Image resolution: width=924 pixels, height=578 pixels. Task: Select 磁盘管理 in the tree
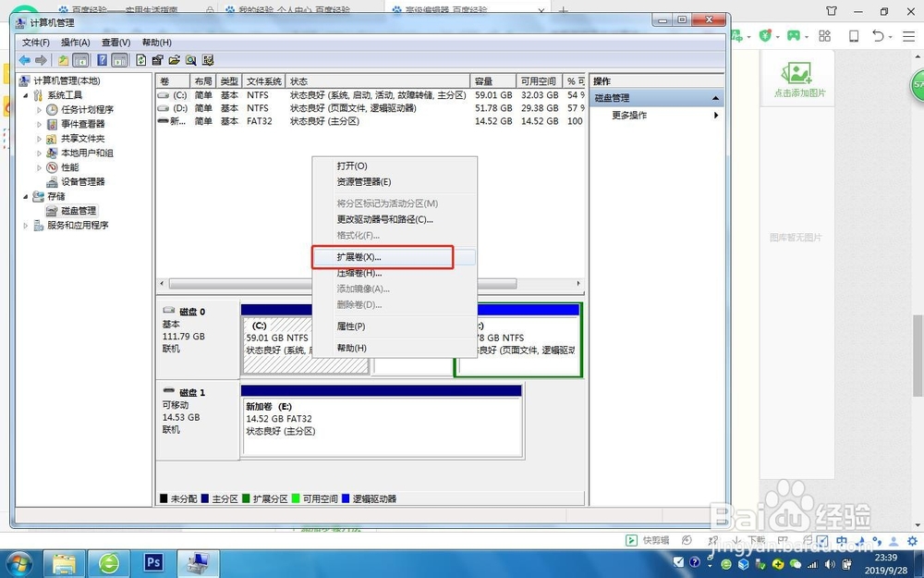click(79, 211)
